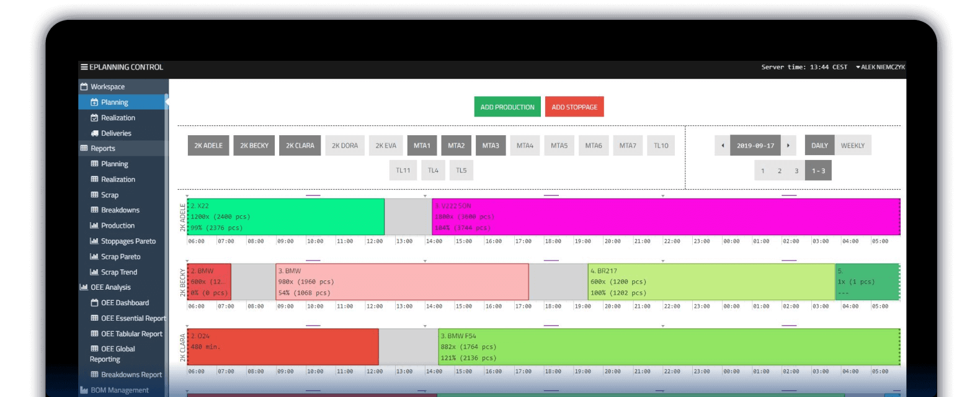
Task: Click the table icon beside OEE Global Reporting
Action: (94, 349)
